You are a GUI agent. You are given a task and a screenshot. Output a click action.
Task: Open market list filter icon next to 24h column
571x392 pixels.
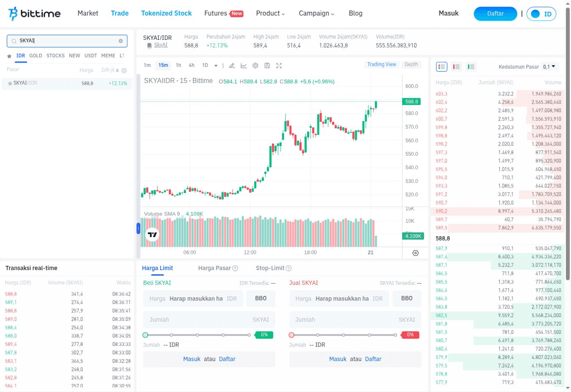124,71
